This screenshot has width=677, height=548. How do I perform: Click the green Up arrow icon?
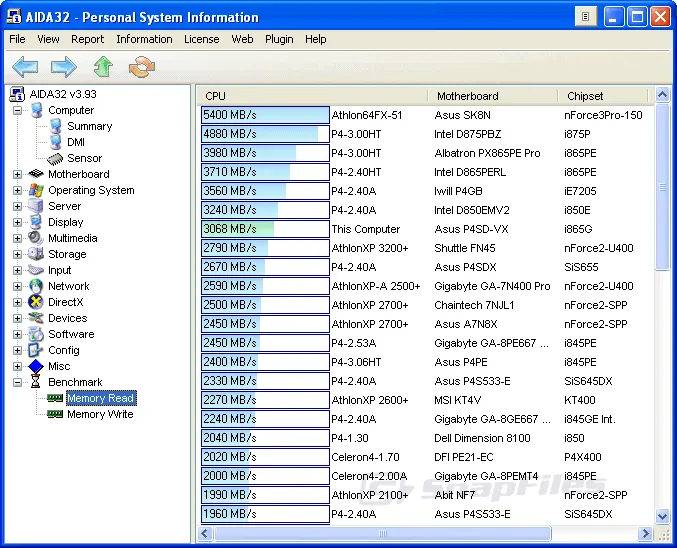tap(103, 67)
